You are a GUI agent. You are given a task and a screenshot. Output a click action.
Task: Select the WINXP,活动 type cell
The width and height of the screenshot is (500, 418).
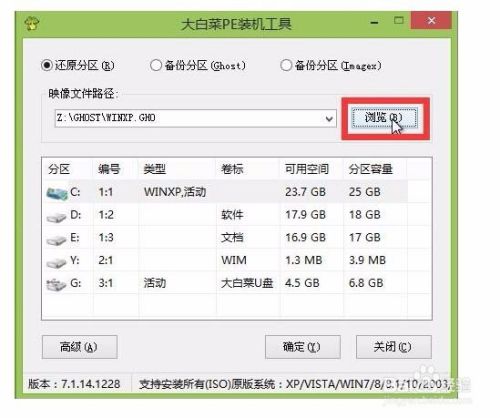point(175,192)
